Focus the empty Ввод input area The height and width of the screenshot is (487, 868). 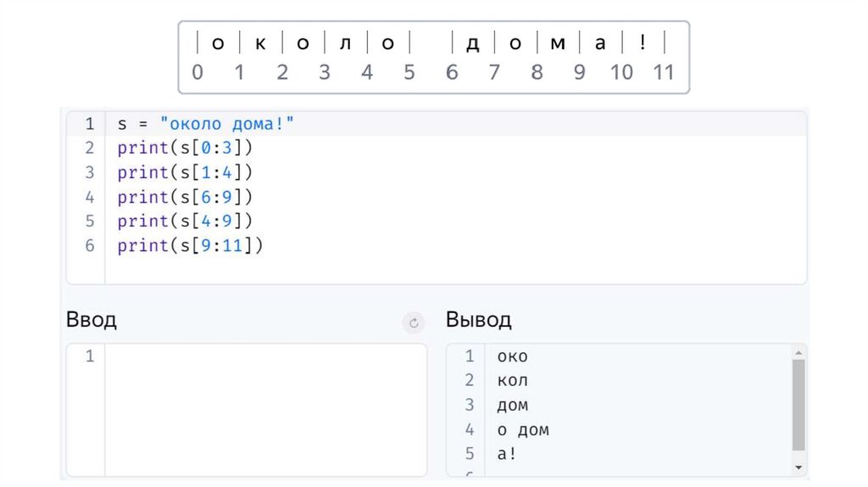(265, 407)
